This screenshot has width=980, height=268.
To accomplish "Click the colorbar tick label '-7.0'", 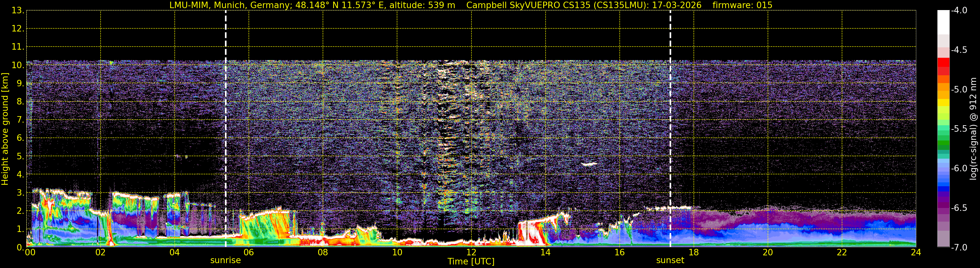I will [x=959, y=248].
